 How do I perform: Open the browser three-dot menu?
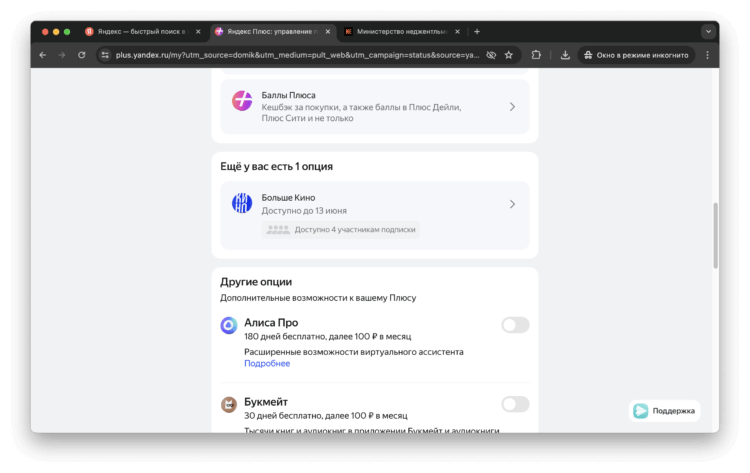tap(707, 55)
